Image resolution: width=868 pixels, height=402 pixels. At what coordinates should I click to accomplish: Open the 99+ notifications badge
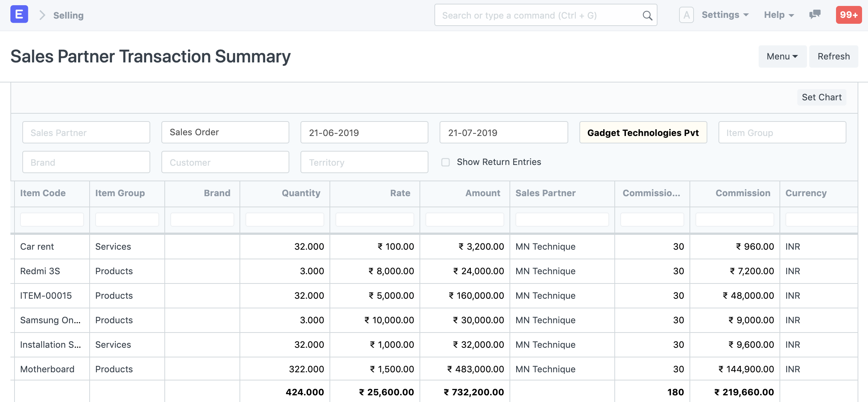[x=848, y=15]
